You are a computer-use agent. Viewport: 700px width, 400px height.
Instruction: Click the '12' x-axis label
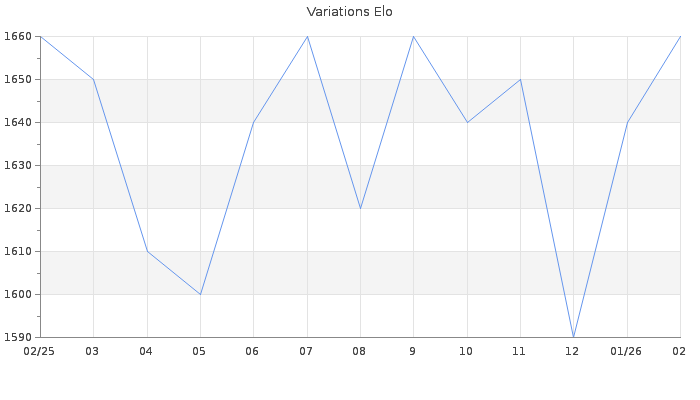click(x=573, y=352)
